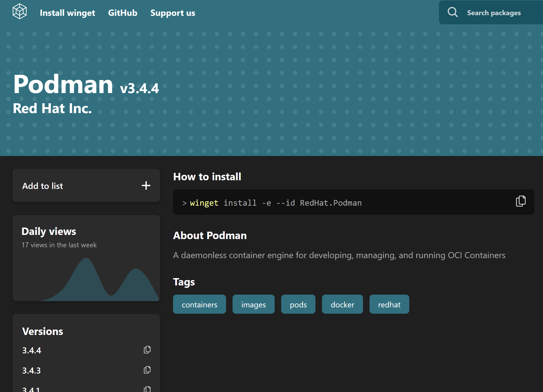Select the pods tag
Screen dimensions: 543x392
[x=298, y=304]
